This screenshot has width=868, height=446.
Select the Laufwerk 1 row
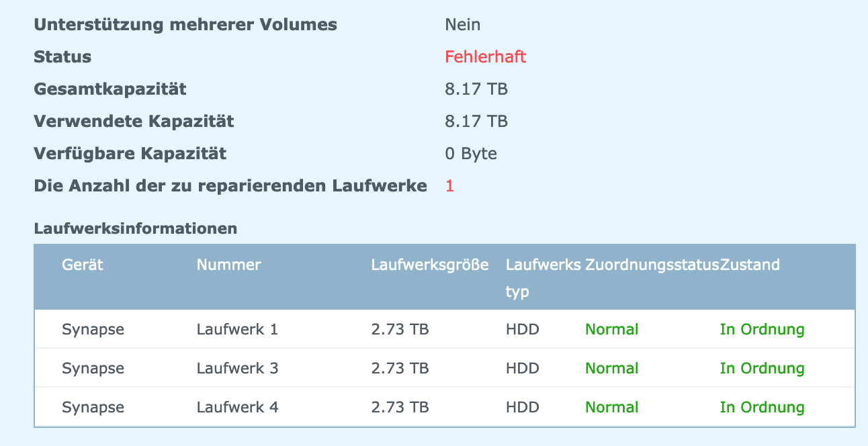coord(444,329)
